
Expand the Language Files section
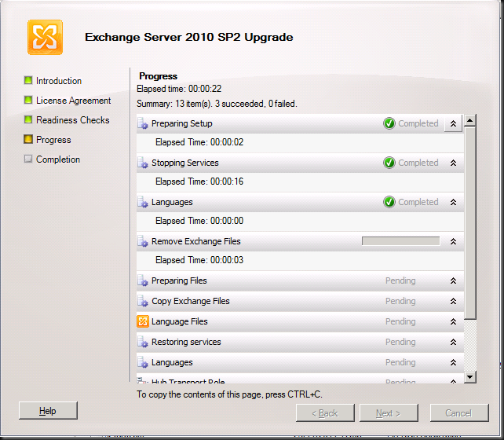(453, 321)
